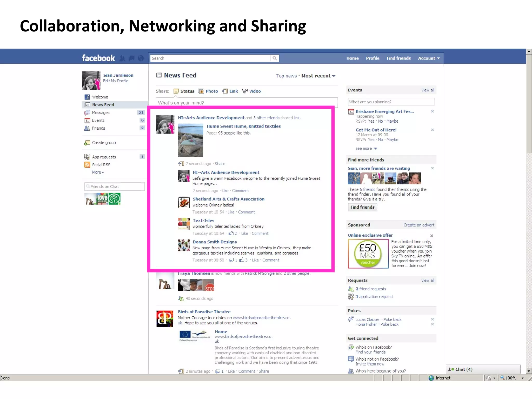
Task: Click the browser scrollbar down arrow
Action: click(529, 371)
